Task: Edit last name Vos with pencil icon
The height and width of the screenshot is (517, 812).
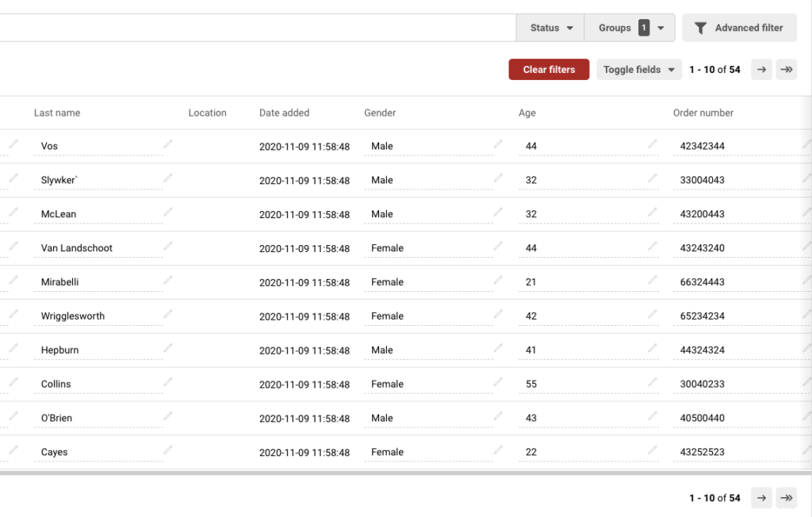Action: coord(168,144)
